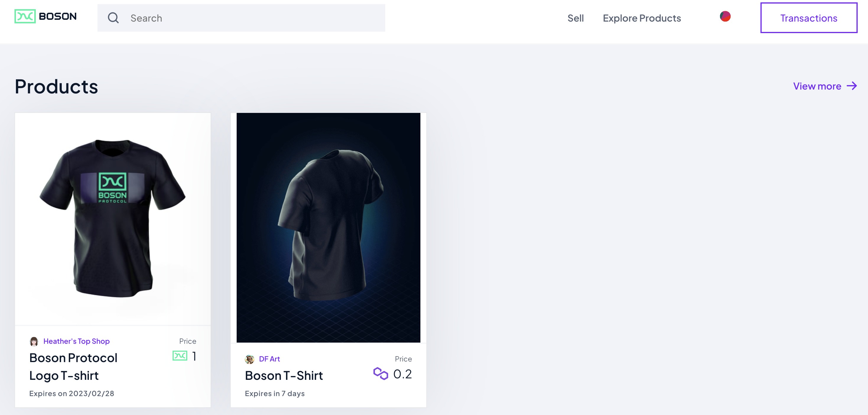The width and height of the screenshot is (868, 415).
Task: Click the magnifying glass search icon
Action: coord(113,18)
